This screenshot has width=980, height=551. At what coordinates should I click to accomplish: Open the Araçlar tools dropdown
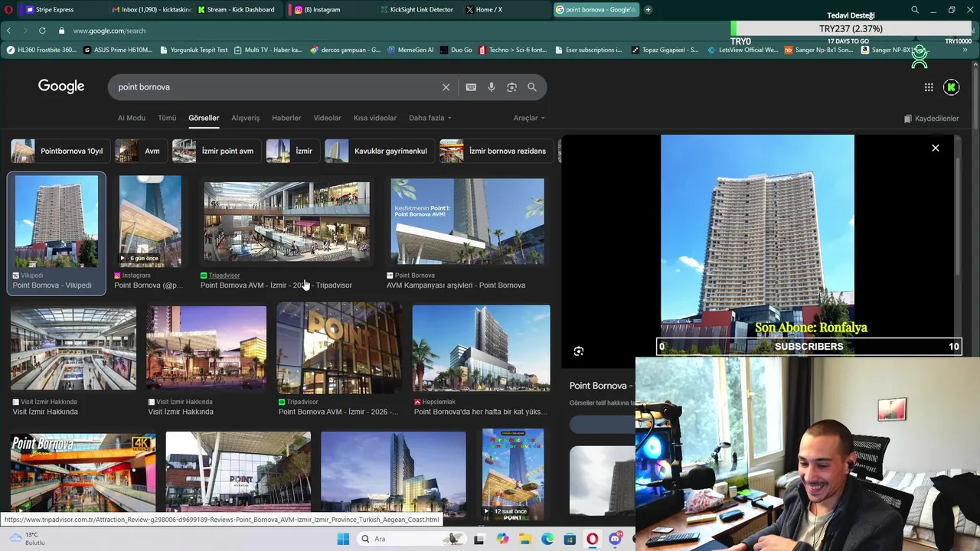pos(529,118)
